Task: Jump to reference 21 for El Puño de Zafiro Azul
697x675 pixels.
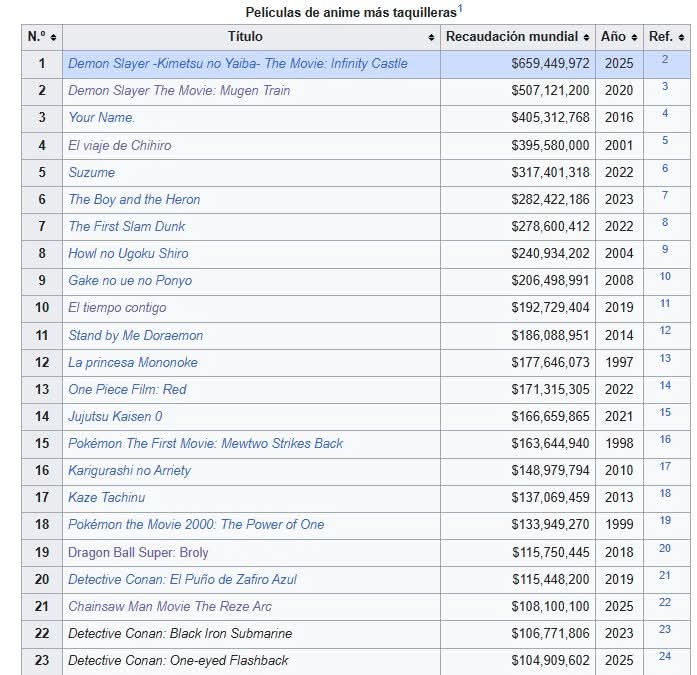Action: [x=665, y=576]
